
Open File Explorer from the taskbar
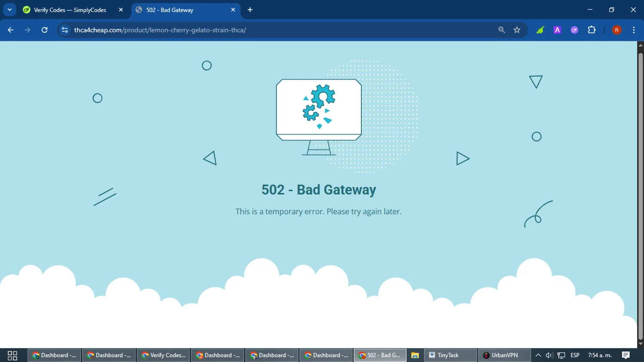415,355
